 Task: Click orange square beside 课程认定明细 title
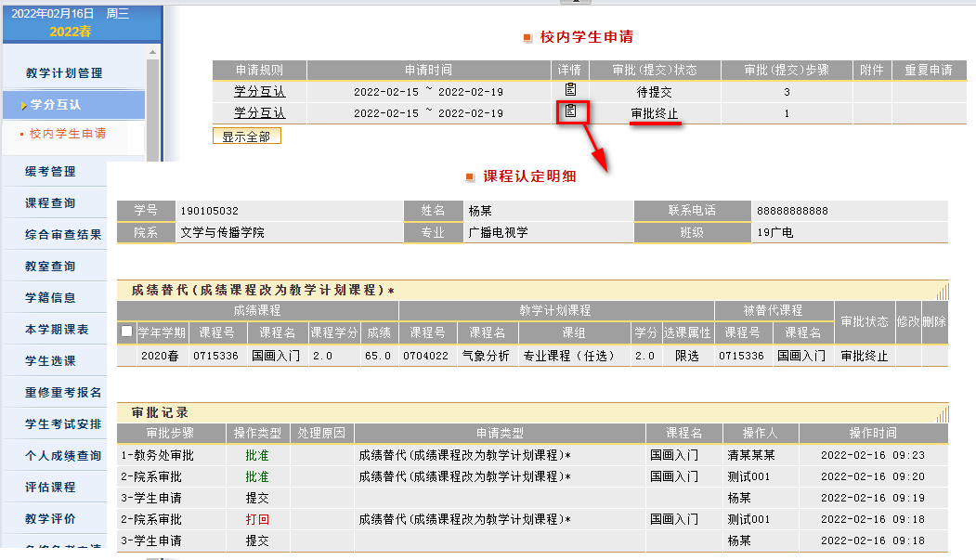[472, 176]
